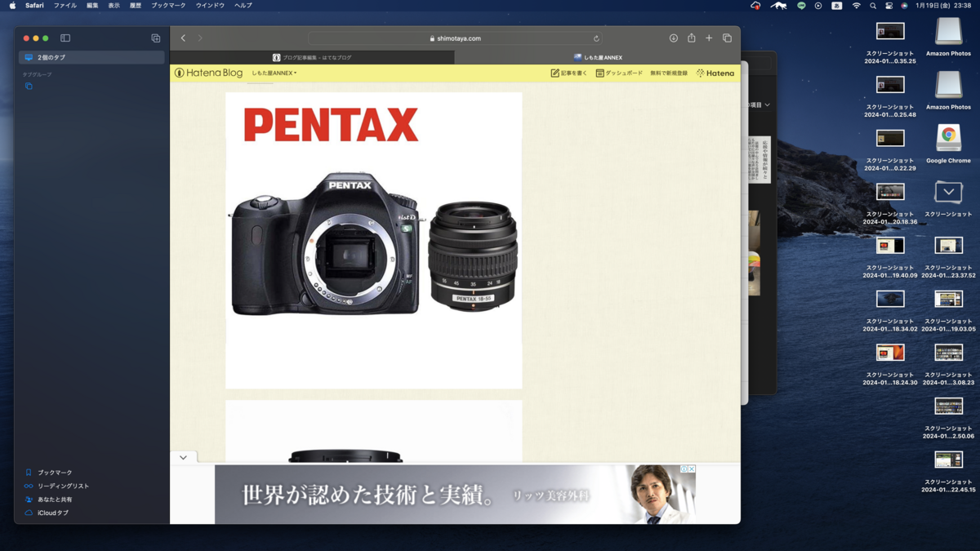Open リーディングリスト in sidebar

(x=56, y=486)
